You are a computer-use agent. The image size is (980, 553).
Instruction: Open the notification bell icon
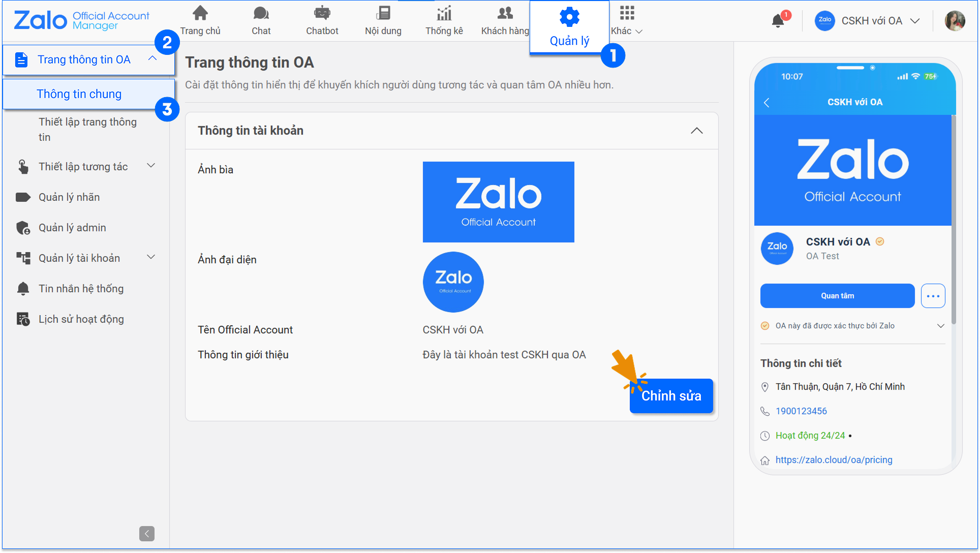(x=777, y=21)
